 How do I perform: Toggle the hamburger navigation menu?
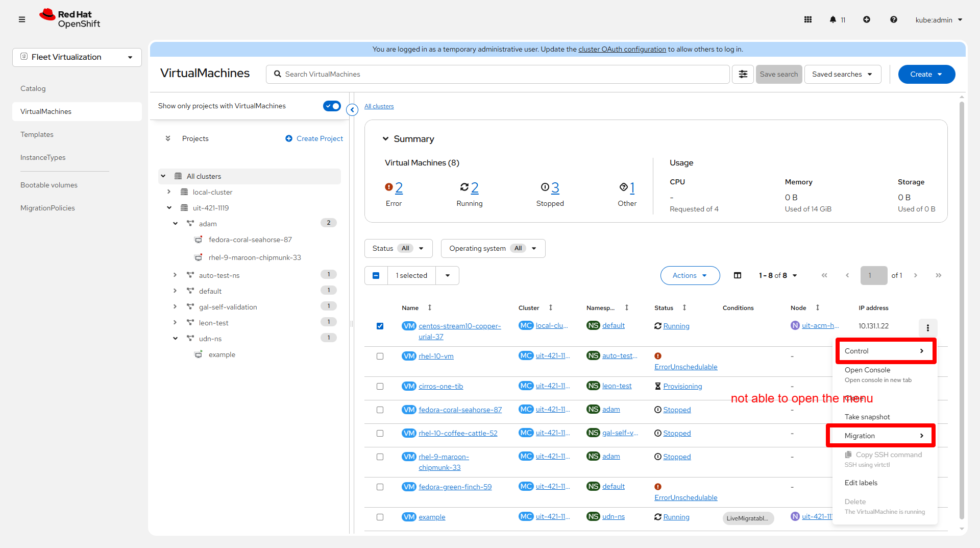22,20
